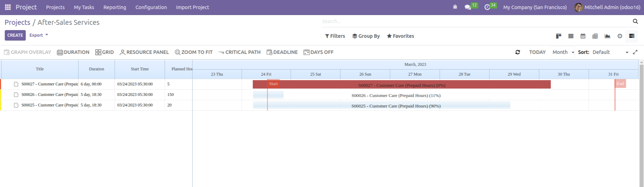The height and width of the screenshot is (187, 644).
Task: Open the apps grid menu icon
Action: [x=8, y=7]
